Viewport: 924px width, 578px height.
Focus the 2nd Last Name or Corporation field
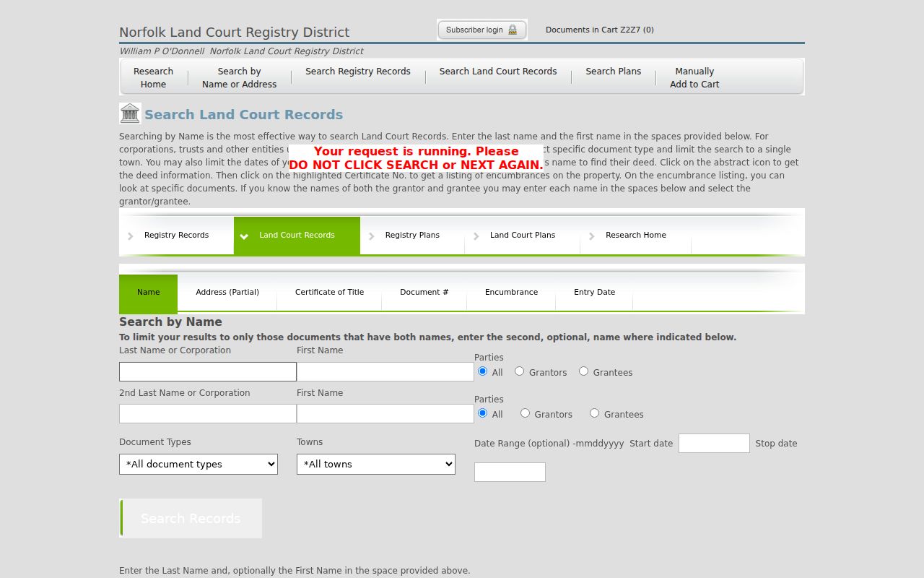208,413
